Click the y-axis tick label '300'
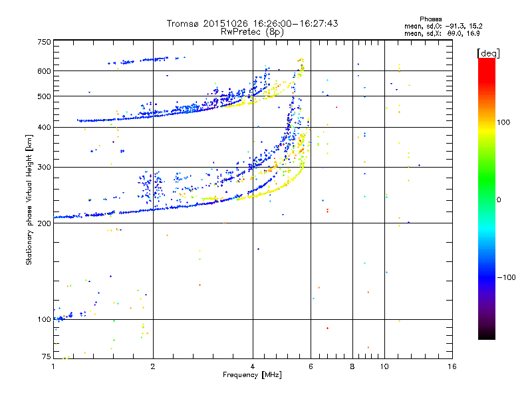This screenshot has height=399, width=532. pyautogui.click(x=44, y=167)
